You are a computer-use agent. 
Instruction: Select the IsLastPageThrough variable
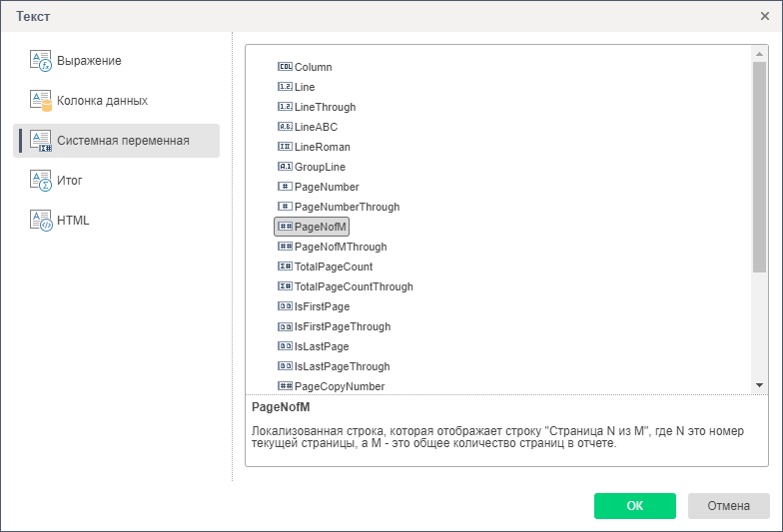coord(342,366)
